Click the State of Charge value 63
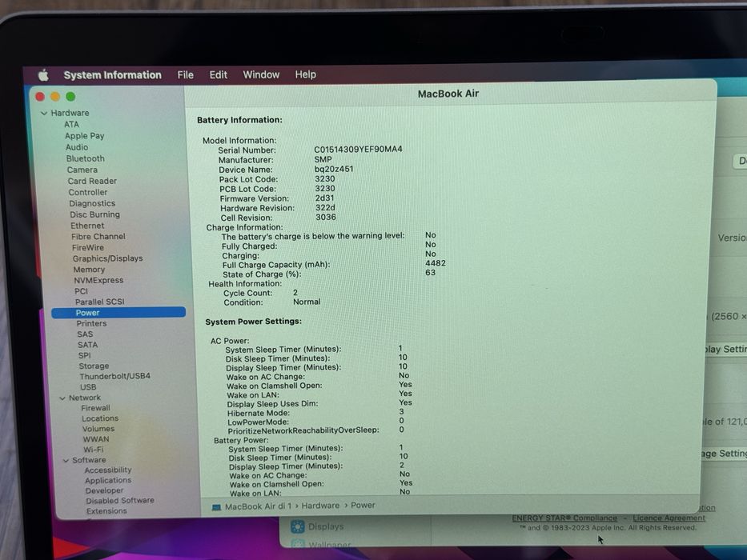 point(430,273)
